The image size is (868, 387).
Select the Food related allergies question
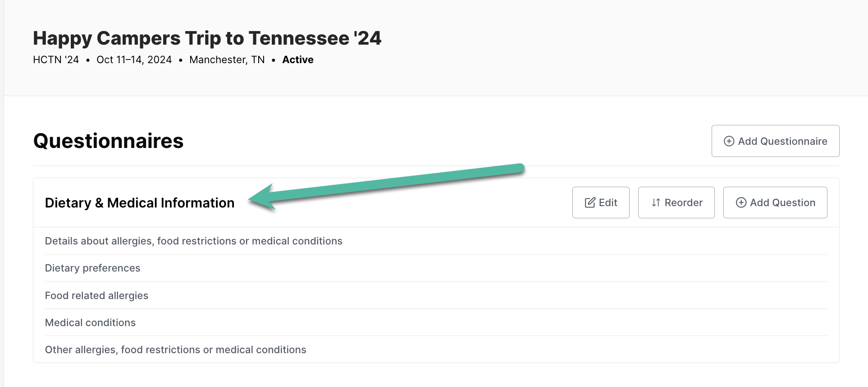click(x=96, y=295)
